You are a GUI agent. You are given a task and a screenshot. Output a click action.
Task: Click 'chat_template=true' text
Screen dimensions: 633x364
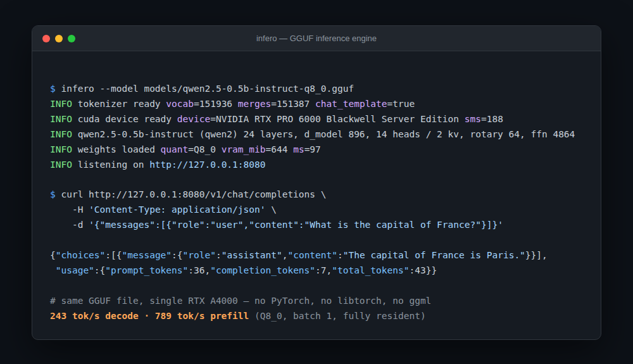(365, 104)
